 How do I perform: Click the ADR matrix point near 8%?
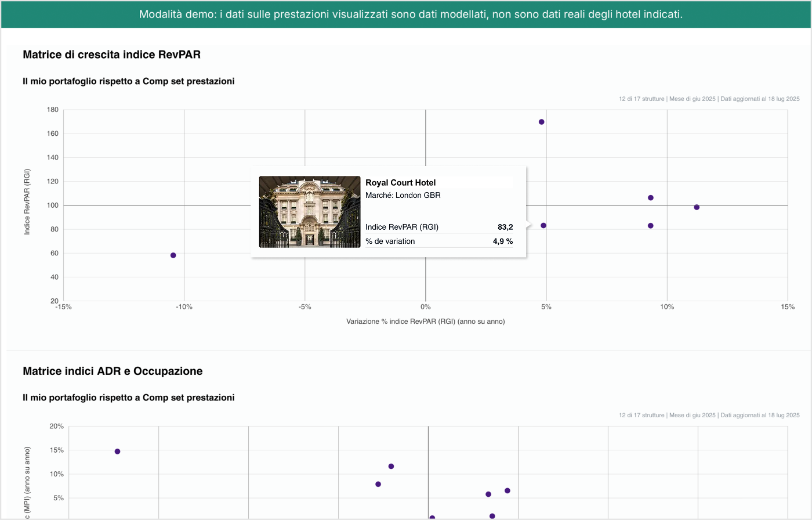tap(378, 484)
